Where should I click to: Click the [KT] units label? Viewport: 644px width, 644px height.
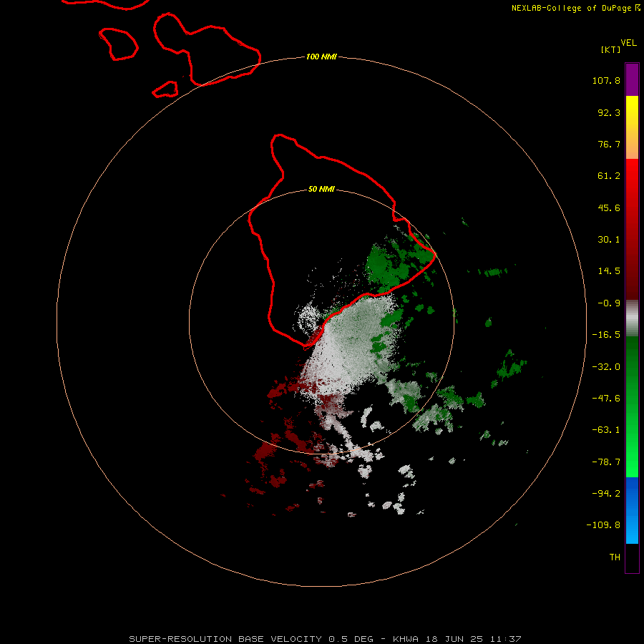click(610, 49)
